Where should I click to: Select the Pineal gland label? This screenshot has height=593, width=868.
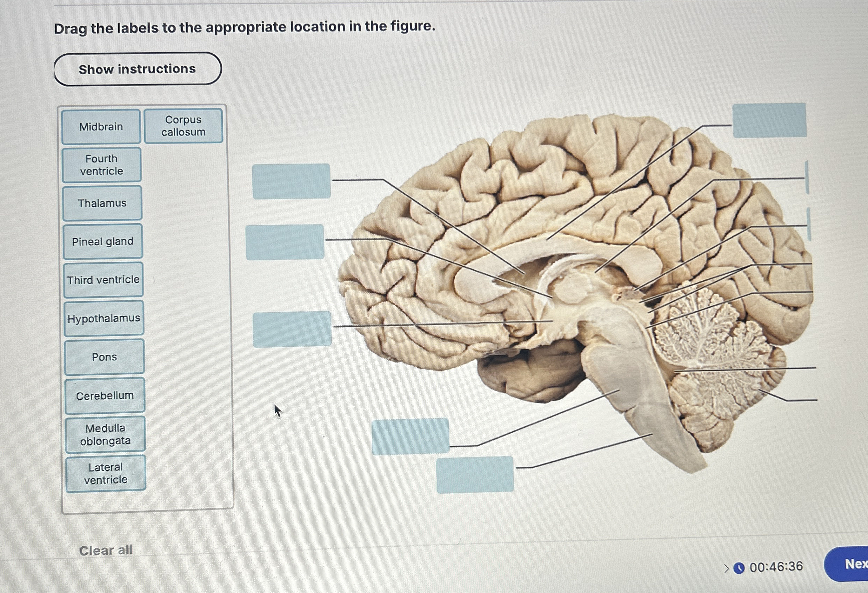coord(103,242)
